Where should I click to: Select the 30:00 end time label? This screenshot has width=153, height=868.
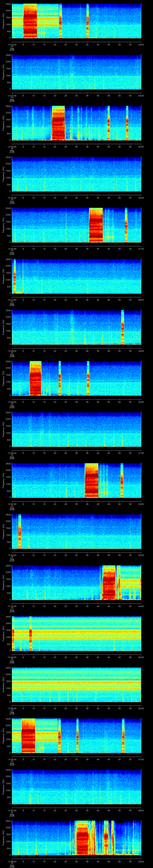pos(141,402)
